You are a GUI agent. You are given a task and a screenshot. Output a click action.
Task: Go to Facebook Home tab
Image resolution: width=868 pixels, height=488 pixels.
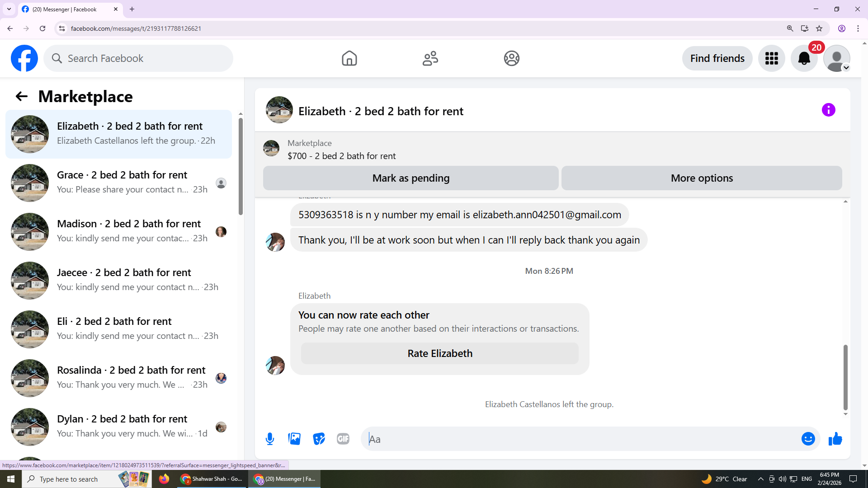click(349, 58)
